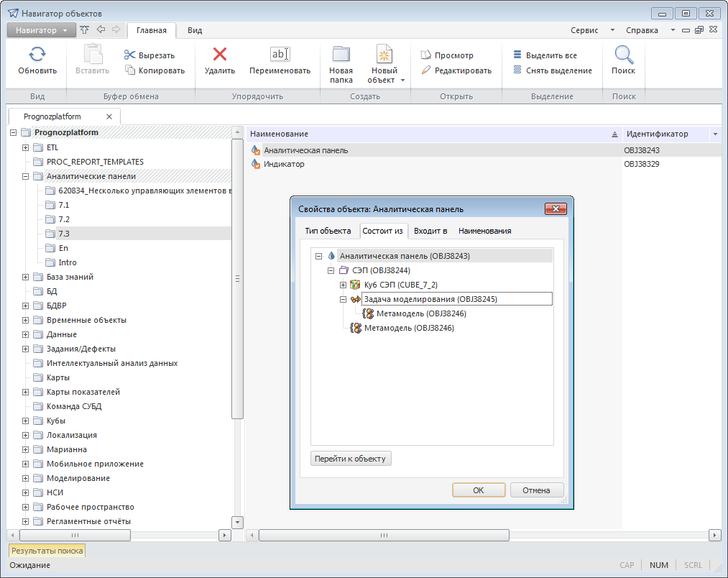The height and width of the screenshot is (578, 728).
Task: Click the Delete (Удалить) red cross icon
Action: 219,55
